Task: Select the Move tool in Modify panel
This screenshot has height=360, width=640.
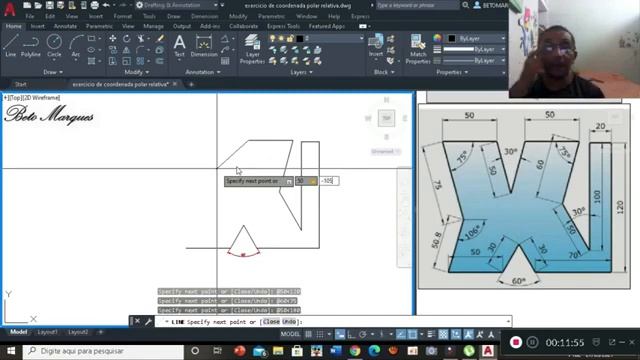Action: click(113, 38)
